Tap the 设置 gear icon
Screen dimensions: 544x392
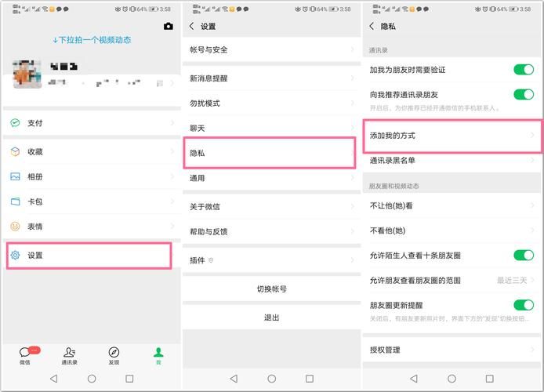[15, 256]
